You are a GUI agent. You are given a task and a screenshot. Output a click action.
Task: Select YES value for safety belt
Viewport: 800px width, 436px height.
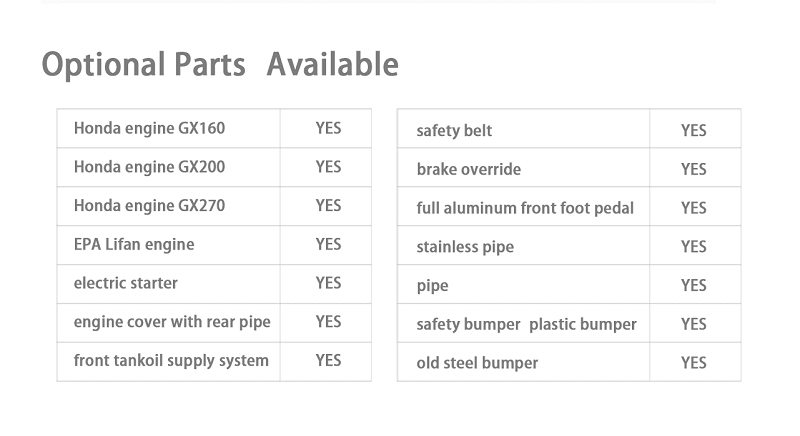tap(693, 131)
